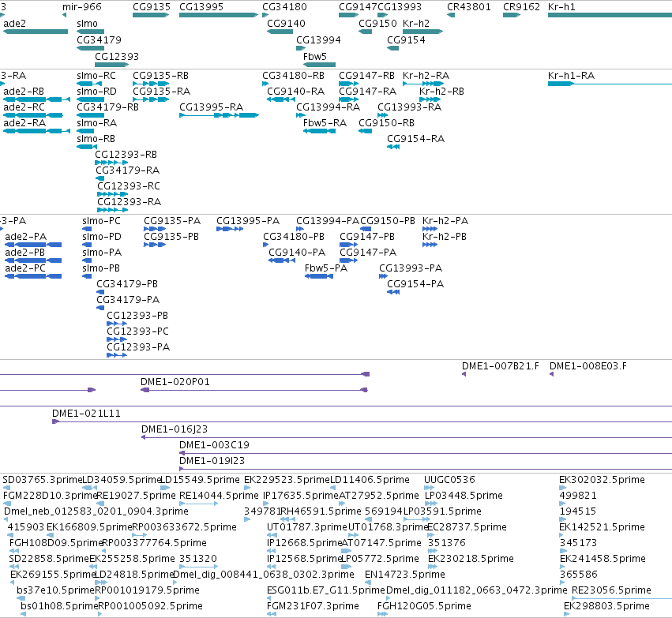Click the ade2-PA protein label
Screen dimensions: 672x618
pos(26,237)
